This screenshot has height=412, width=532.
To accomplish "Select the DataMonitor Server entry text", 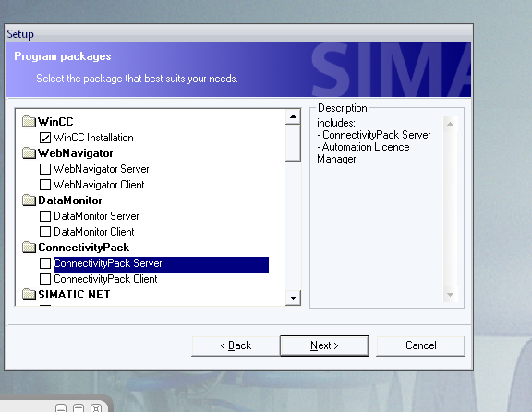I will pos(96,216).
